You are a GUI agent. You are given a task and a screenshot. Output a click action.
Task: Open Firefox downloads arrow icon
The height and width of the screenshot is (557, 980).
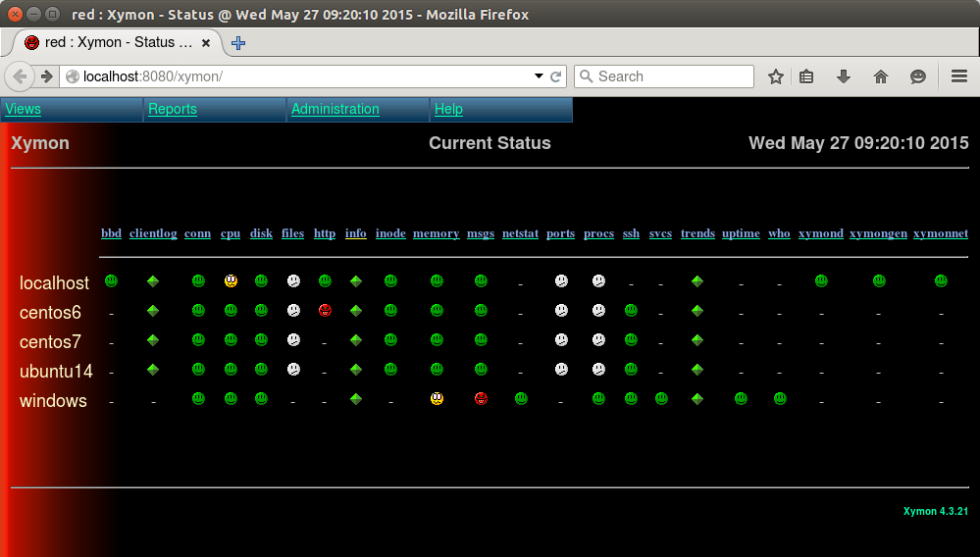(x=843, y=76)
